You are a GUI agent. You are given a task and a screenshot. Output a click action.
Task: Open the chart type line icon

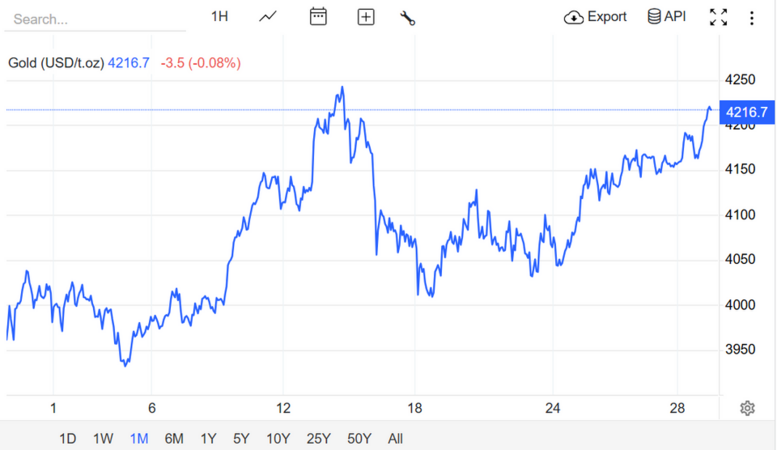[268, 17]
